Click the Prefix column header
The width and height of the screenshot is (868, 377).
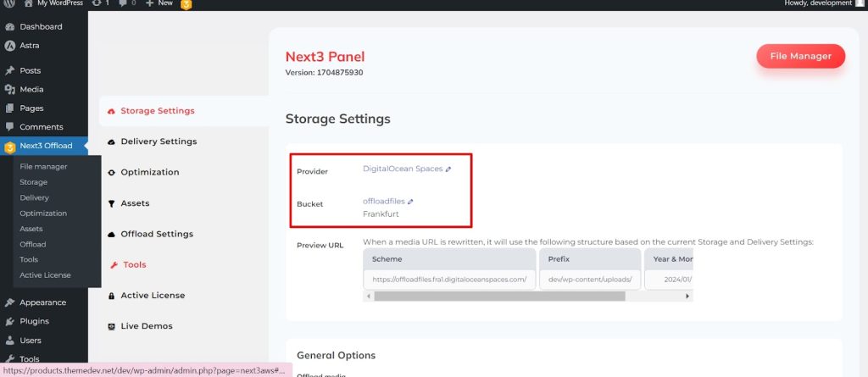tap(590, 259)
